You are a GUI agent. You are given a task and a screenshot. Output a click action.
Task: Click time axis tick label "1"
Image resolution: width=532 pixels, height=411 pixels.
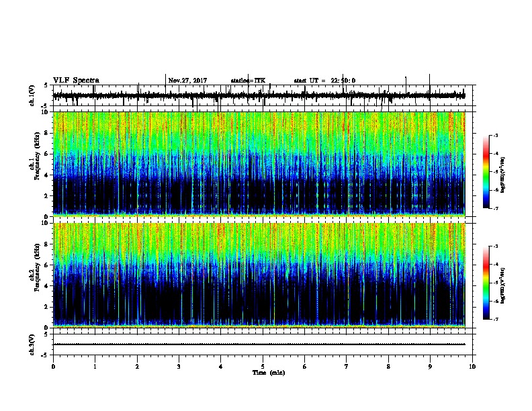[x=95, y=366]
